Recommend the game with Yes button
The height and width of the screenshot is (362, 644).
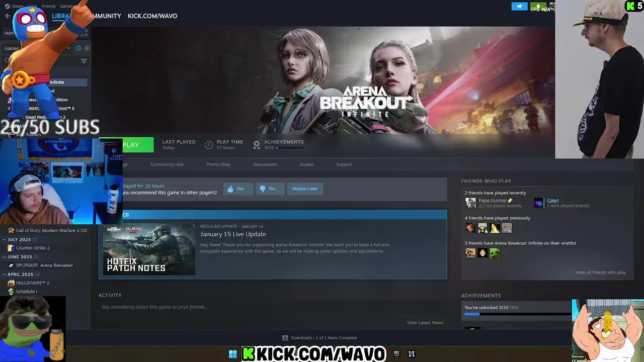tap(238, 189)
